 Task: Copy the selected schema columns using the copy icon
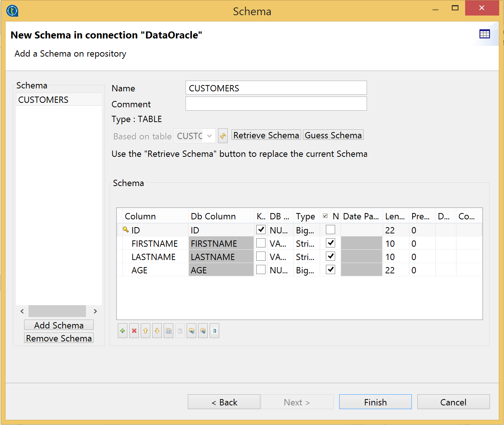coord(168,330)
